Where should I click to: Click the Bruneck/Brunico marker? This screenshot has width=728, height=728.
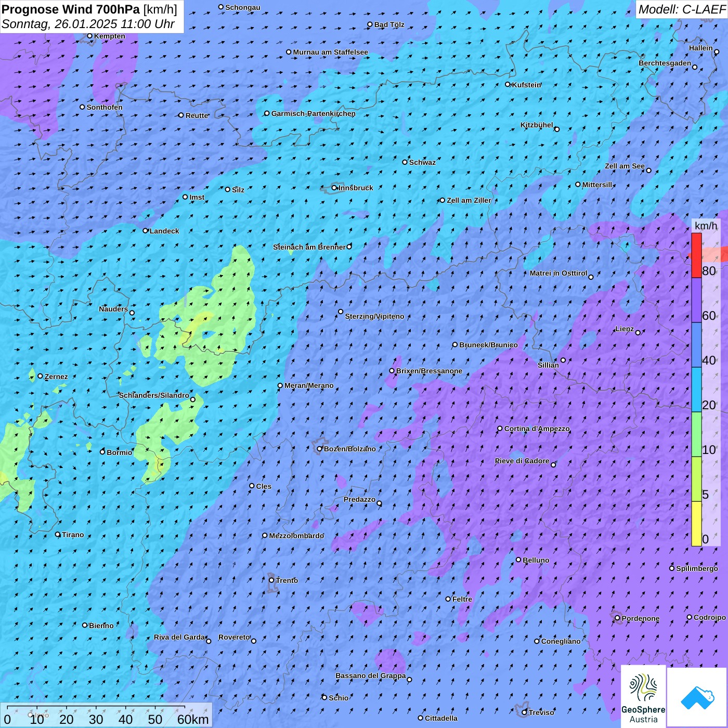point(455,344)
